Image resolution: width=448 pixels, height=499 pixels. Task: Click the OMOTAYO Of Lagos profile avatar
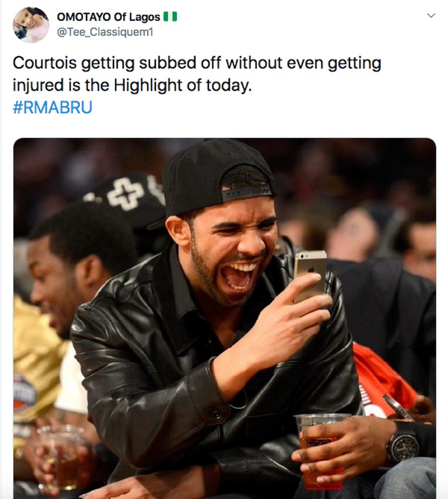[31, 25]
